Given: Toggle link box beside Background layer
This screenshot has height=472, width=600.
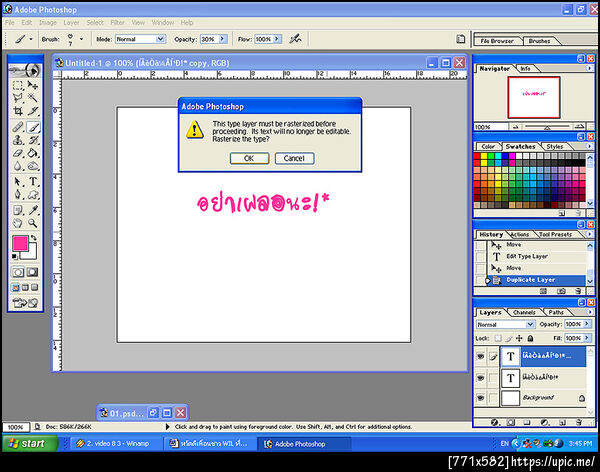Looking at the screenshot, I should (x=493, y=398).
